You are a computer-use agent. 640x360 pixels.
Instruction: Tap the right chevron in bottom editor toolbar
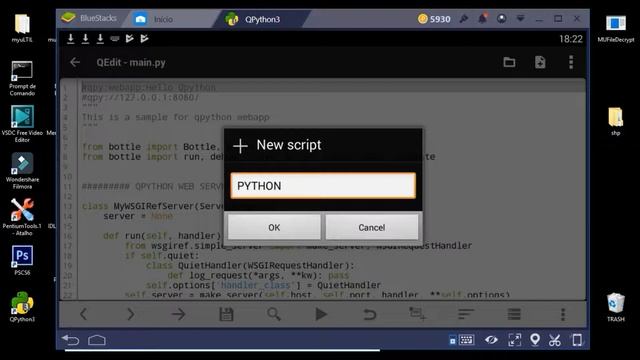pos(131,314)
